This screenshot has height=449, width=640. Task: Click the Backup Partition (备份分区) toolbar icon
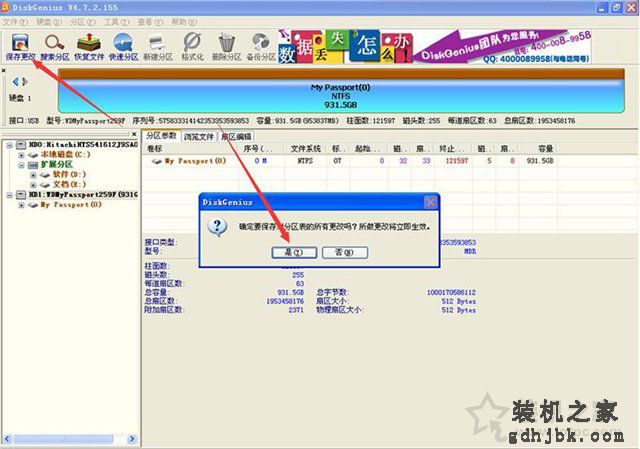click(x=261, y=47)
